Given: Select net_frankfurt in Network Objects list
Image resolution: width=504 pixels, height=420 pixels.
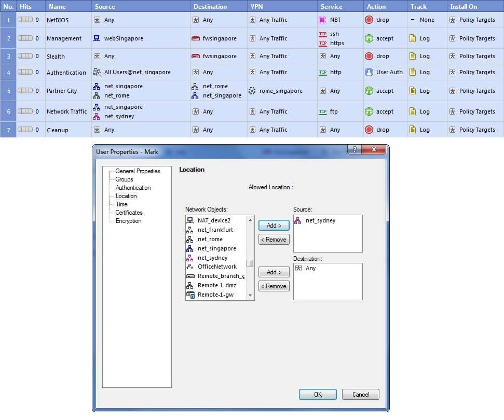Looking at the screenshot, I should tap(215, 230).
